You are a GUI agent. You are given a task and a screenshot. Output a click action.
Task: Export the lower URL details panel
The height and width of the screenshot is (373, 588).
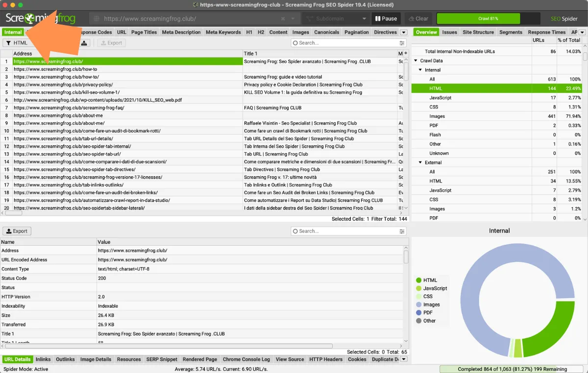17,231
